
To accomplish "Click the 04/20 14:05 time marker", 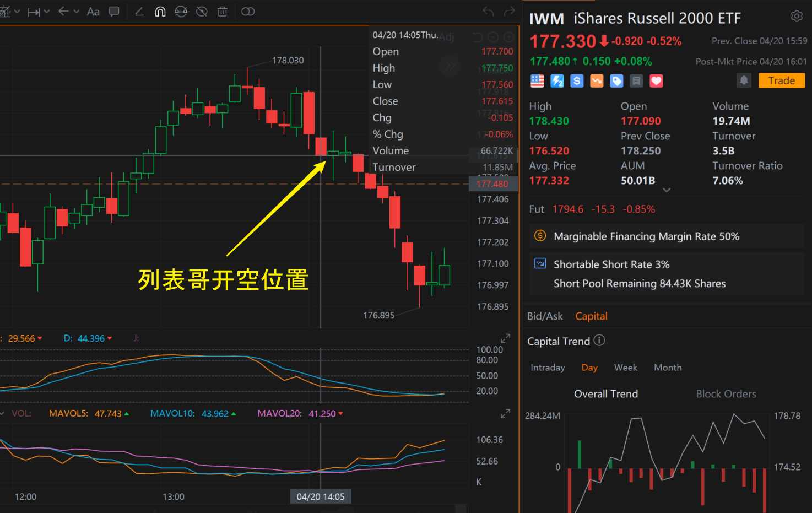I will coord(321,496).
